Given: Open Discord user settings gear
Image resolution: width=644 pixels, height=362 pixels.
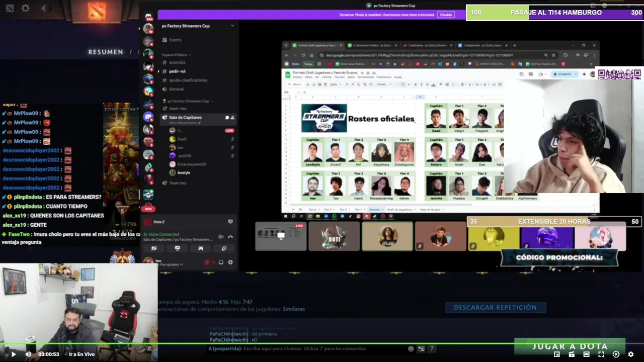Looking at the screenshot, I should click(x=230, y=262).
